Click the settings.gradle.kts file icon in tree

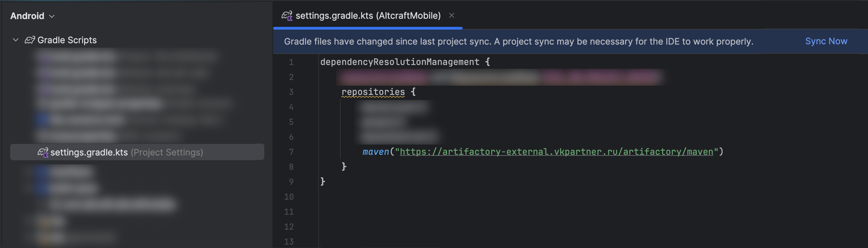coord(43,152)
